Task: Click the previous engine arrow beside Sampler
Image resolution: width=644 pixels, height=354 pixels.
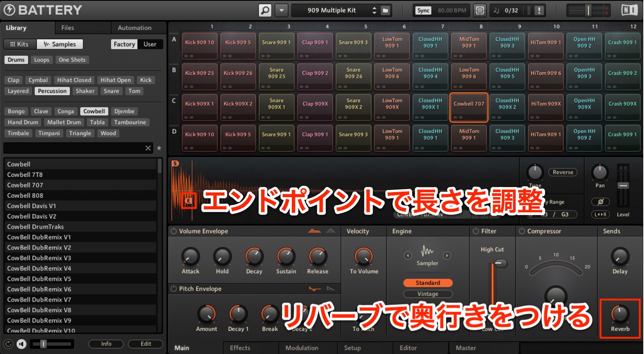Action: [x=408, y=255]
